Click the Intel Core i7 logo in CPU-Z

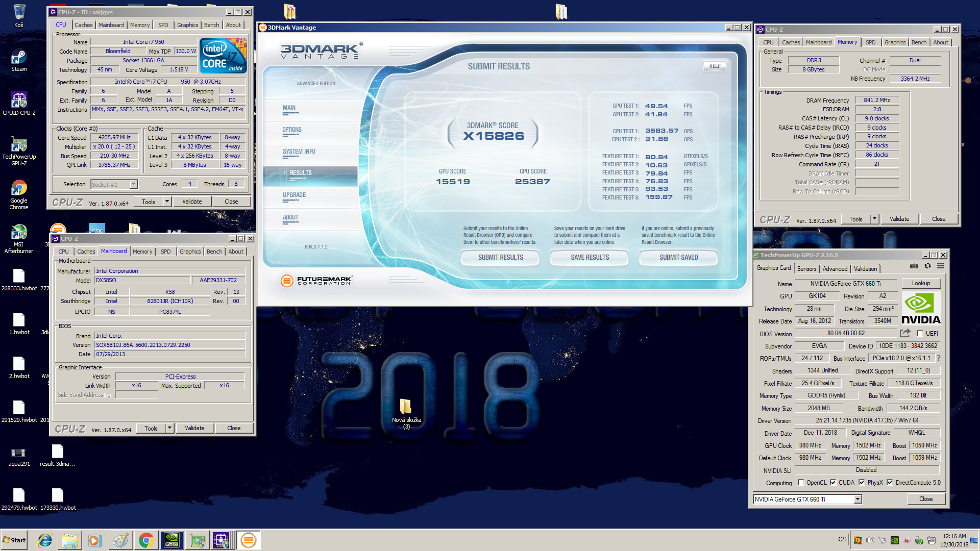223,55
